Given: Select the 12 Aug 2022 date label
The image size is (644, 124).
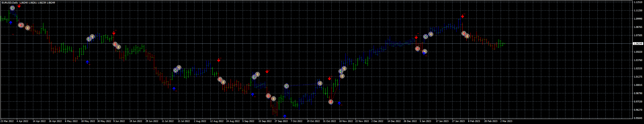Looking at the screenshot, I should pos(217,121).
